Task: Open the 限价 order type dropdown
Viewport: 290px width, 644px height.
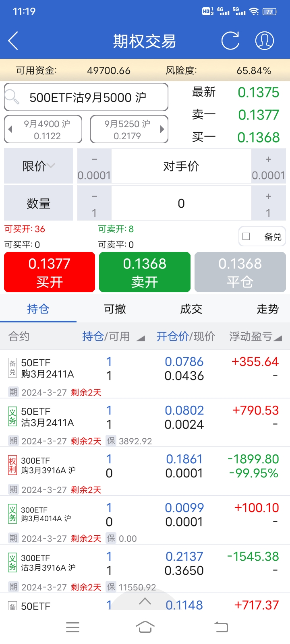Action: point(39,166)
